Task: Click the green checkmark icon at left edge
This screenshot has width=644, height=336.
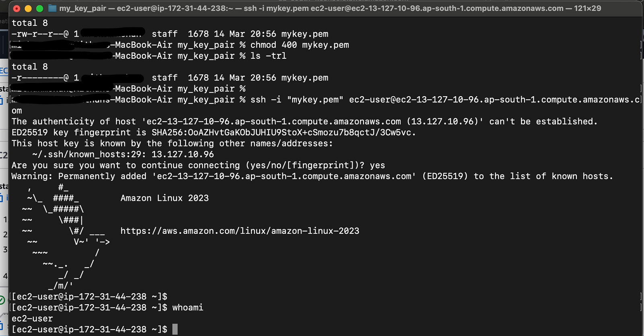Action: pyautogui.click(x=2, y=300)
